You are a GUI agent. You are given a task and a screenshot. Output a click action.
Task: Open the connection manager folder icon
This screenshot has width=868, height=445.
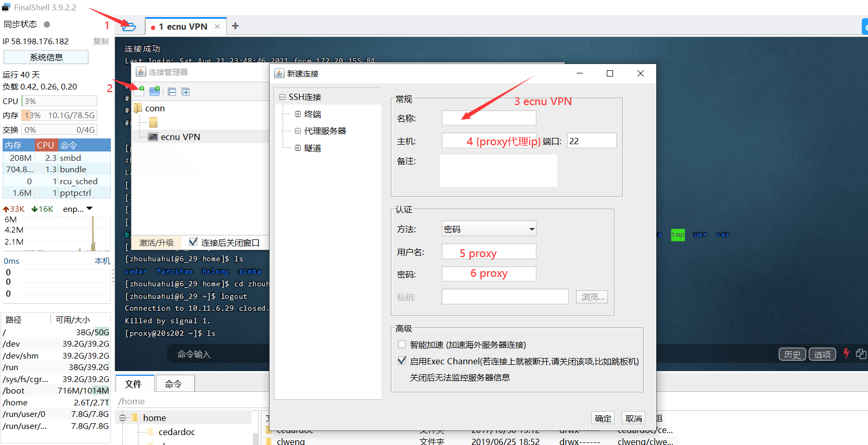(129, 26)
